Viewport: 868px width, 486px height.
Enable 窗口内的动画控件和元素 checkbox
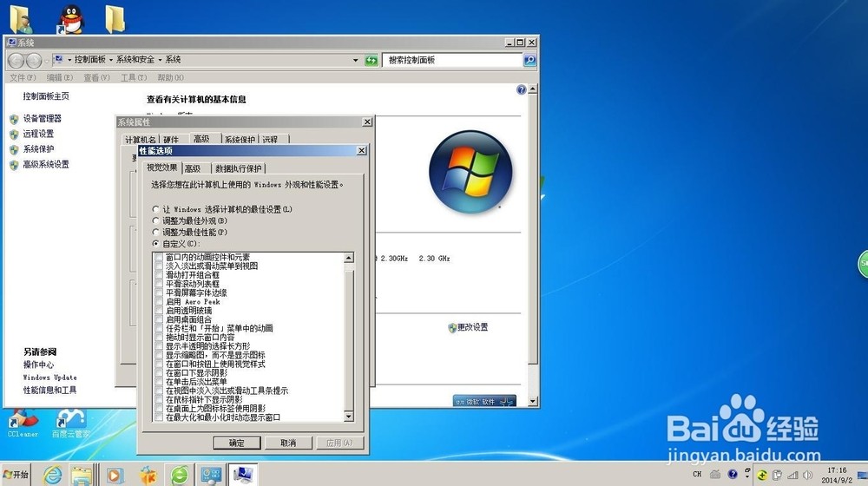(159, 258)
